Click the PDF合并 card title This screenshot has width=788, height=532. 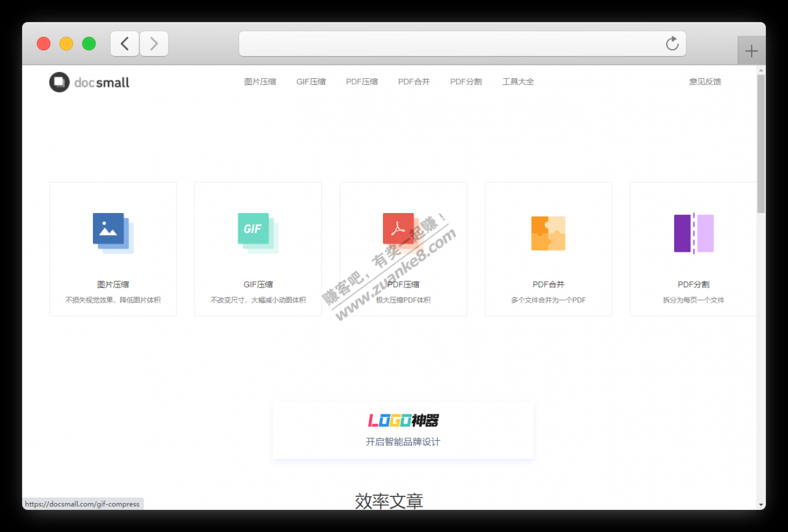[549, 284]
